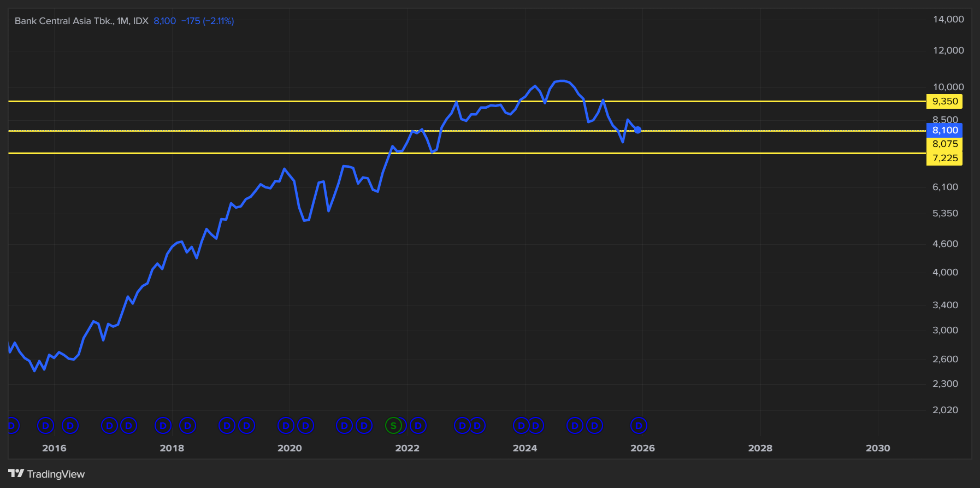Click the 2,600 price axis label
980x488 pixels.
point(945,359)
